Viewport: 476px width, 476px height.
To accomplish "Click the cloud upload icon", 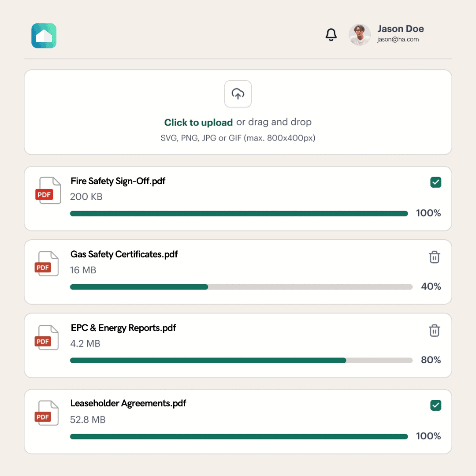I will (238, 94).
